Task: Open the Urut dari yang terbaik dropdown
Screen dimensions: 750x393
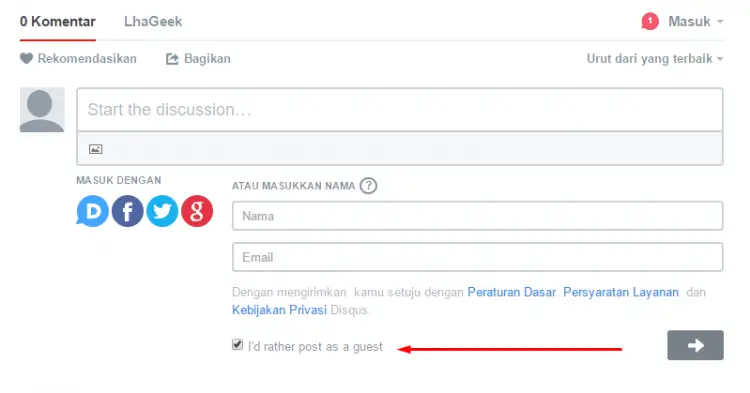Action: 655,59
